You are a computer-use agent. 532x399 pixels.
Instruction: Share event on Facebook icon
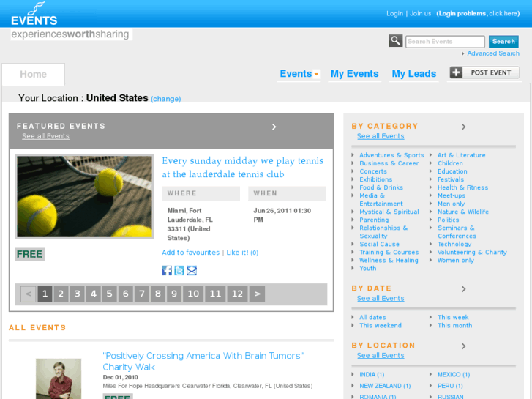[167, 271]
